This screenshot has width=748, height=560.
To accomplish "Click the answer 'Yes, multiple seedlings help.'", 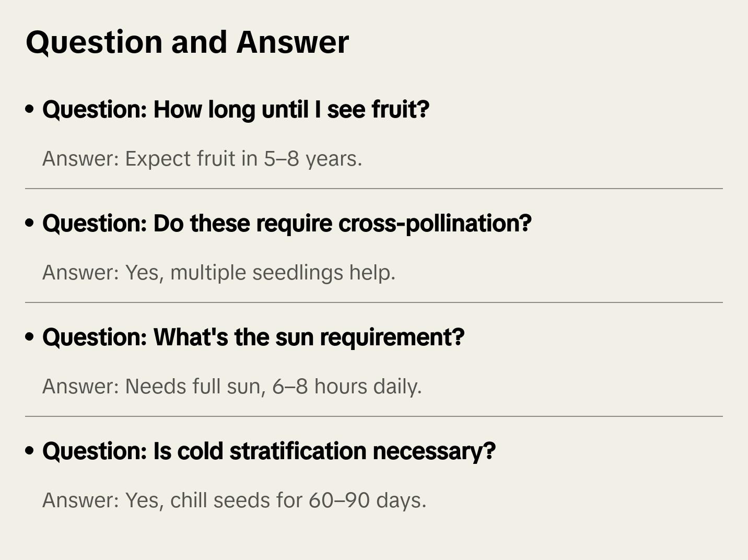I will 219,273.
